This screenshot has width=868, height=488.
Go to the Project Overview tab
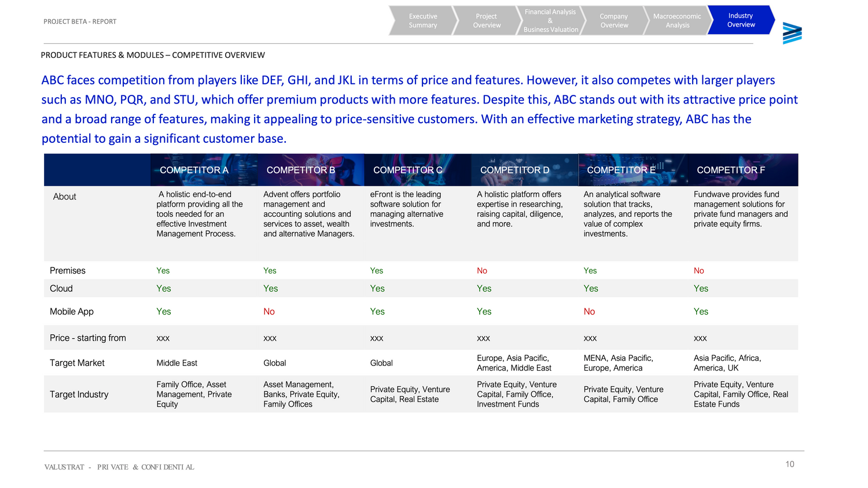tap(486, 21)
